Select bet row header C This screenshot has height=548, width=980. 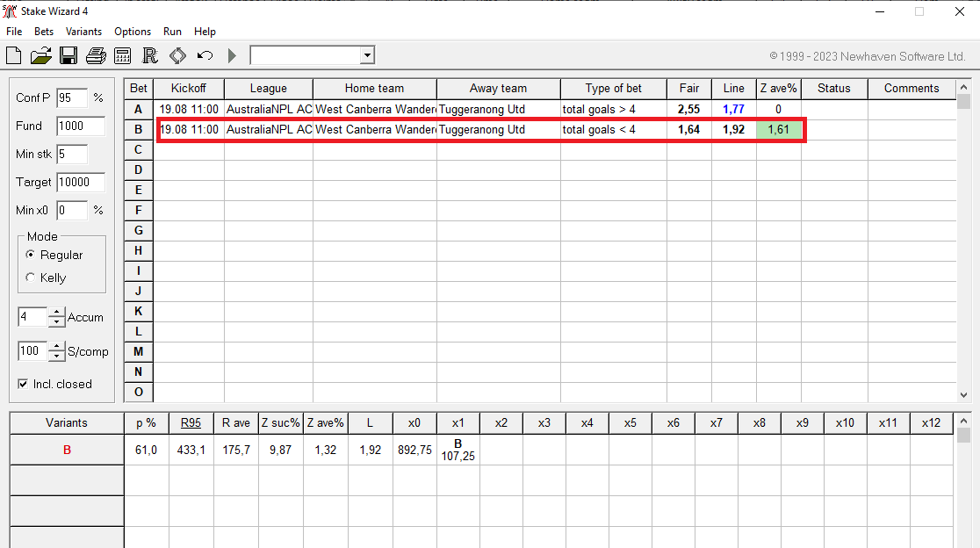pos(138,150)
